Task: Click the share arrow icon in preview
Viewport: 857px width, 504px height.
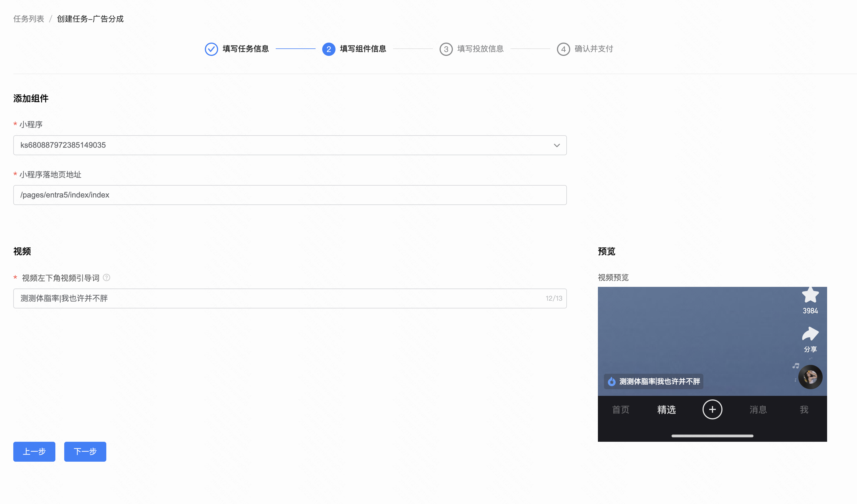Action: (x=810, y=333)
